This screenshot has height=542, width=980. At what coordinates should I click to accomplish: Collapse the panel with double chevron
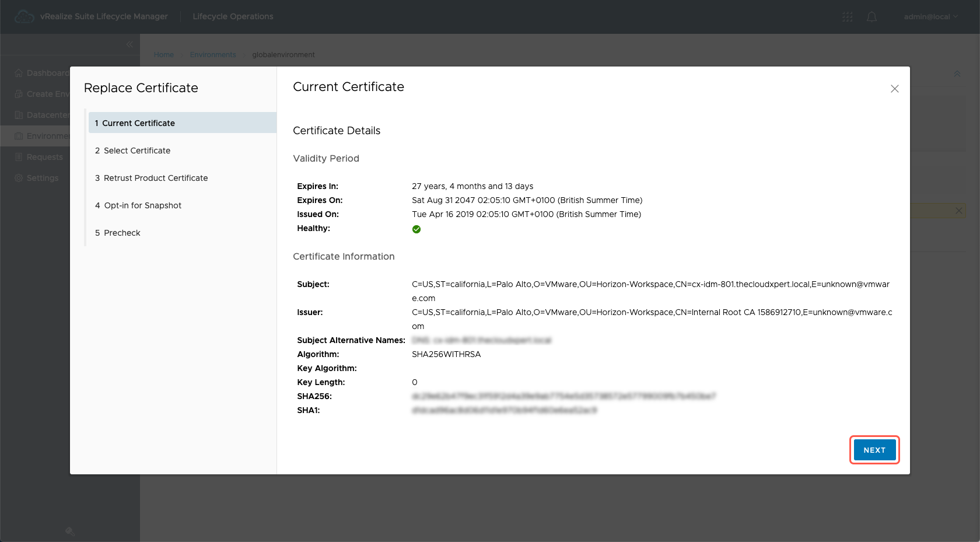click(x=957, y=74)
